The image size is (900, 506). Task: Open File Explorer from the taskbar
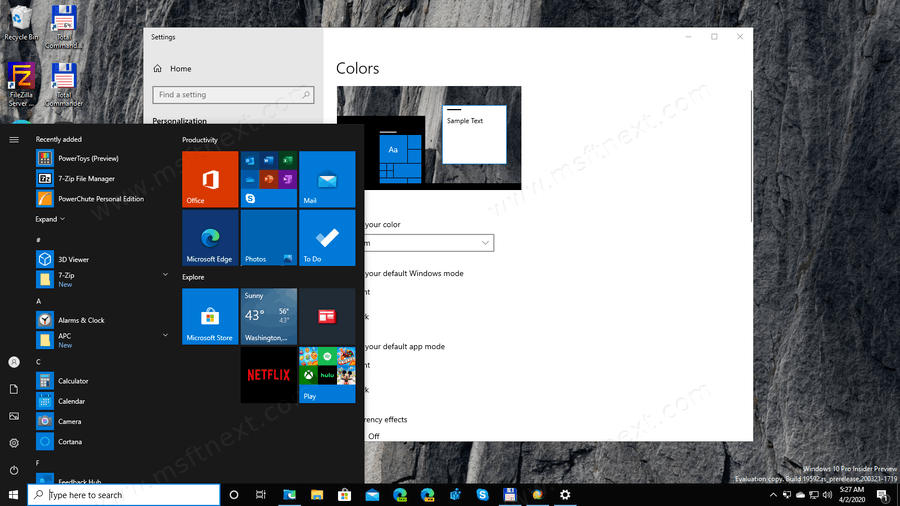317,495
